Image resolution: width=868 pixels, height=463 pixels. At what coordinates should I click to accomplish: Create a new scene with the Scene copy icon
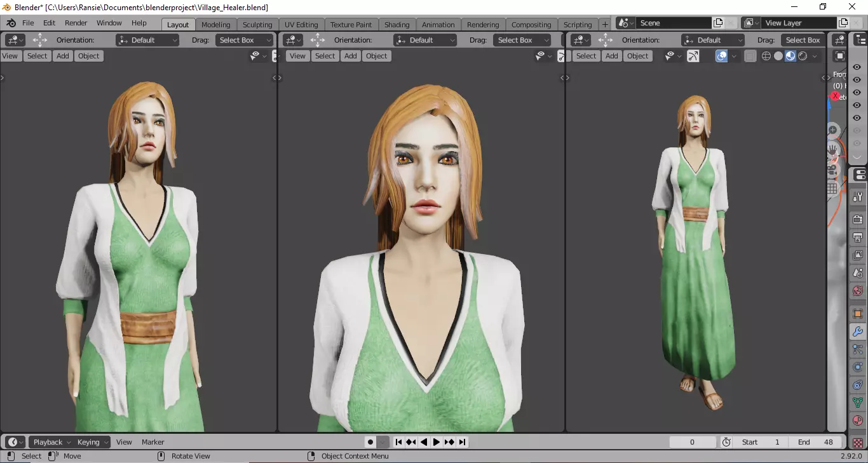pyautogui.click(x=718, y=23)
